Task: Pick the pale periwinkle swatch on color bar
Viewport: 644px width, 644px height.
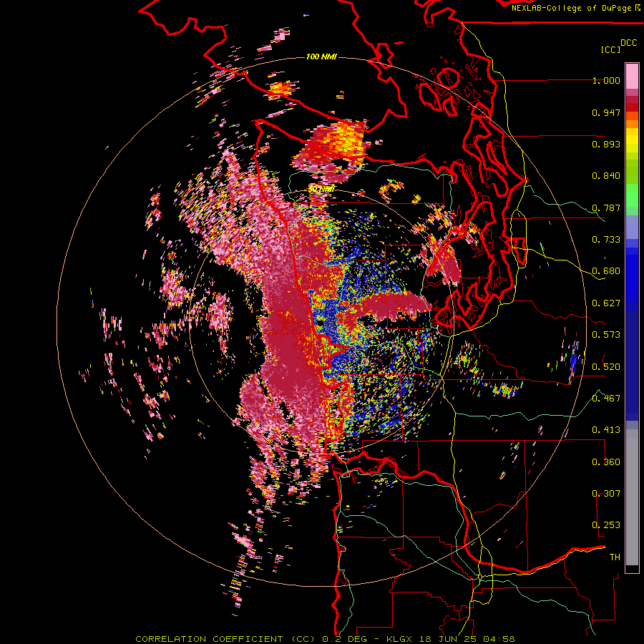Action: click(x=632, y=227)
